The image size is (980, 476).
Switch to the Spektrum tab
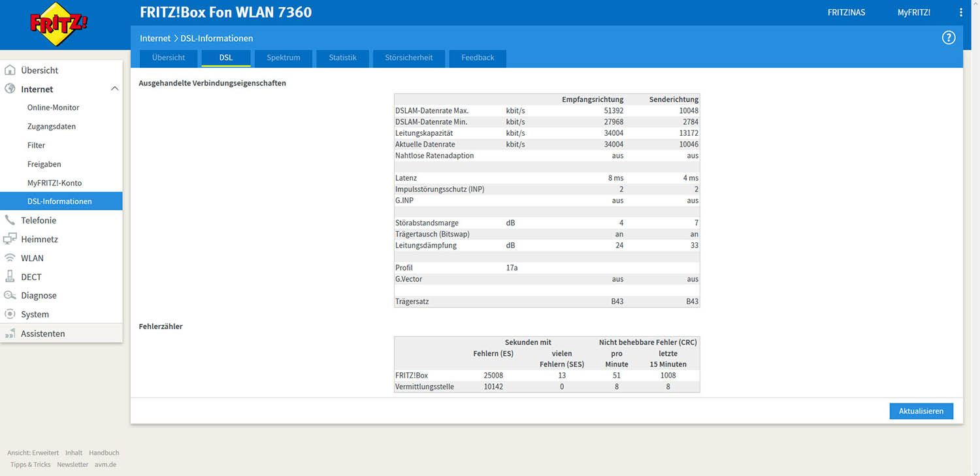coord(283,57)
